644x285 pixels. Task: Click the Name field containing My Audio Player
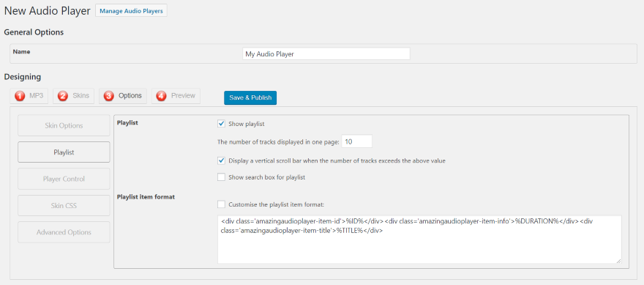(x=326, y=54)
